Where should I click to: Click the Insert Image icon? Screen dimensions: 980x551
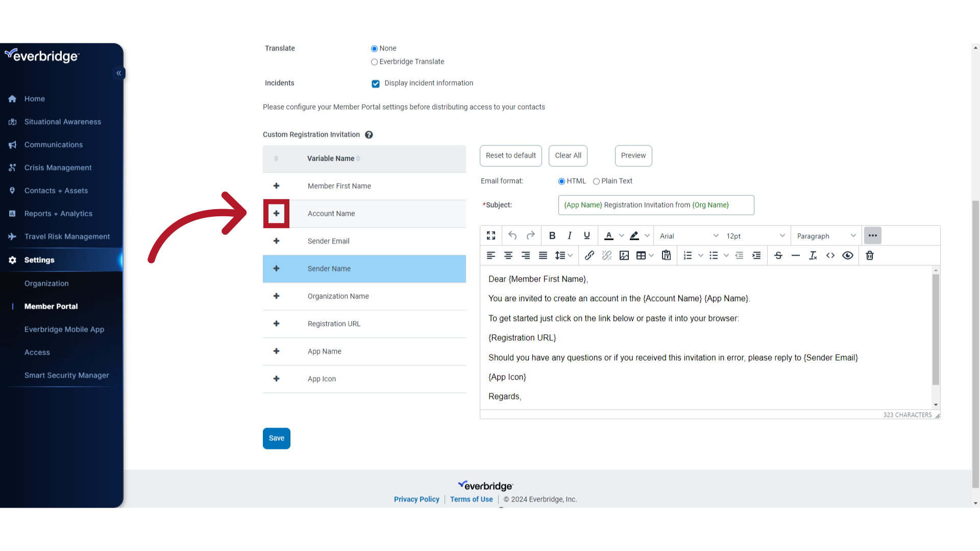(x=624, y=255)
